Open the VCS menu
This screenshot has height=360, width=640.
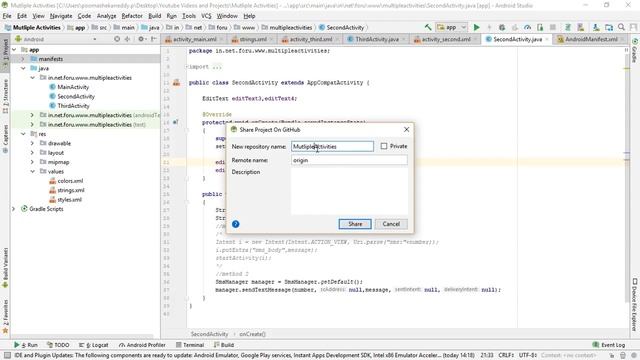point(206,16)
